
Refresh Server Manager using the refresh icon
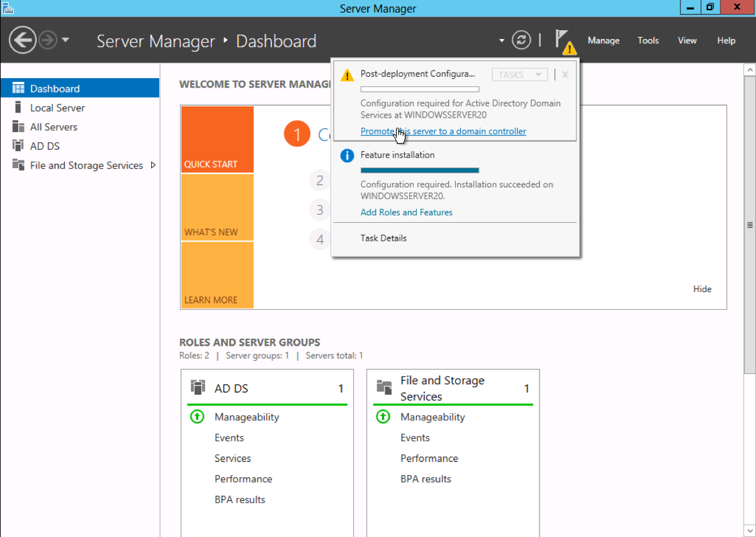(521, 39)
